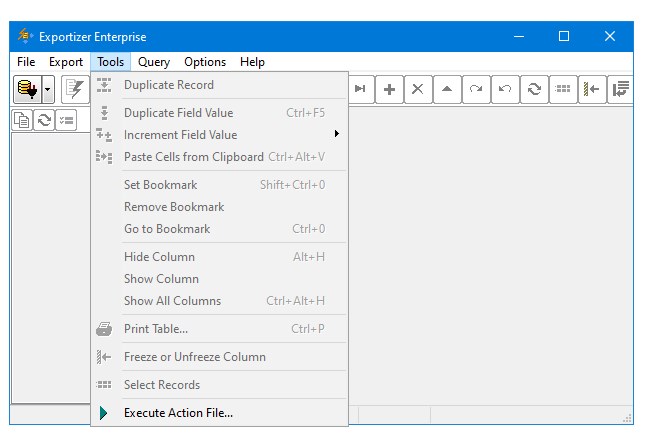Viewport: 650px width, 442px height.
Task: Select Remove Bookmark menu entry
Action: (x=219, y=206)
